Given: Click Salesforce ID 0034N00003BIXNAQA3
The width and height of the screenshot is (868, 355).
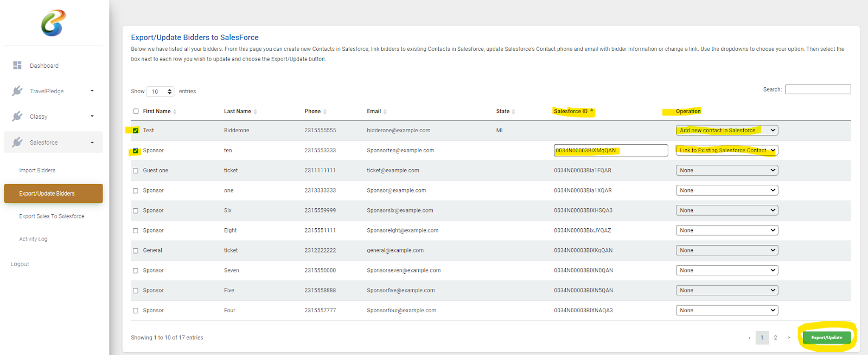Looking at the screenshot, I should (x=583, y=311).
